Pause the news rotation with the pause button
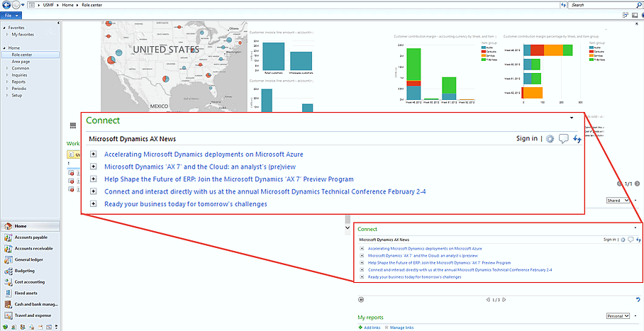The image size is (644, 331). click(x=360, y=300)
